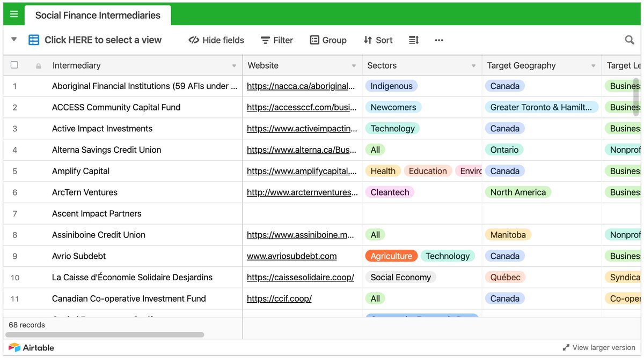Image resolution: width=644 pixels, height=358 pixels.
Task: Click the Hide fields toolbar icon
Action: point(216,40)
